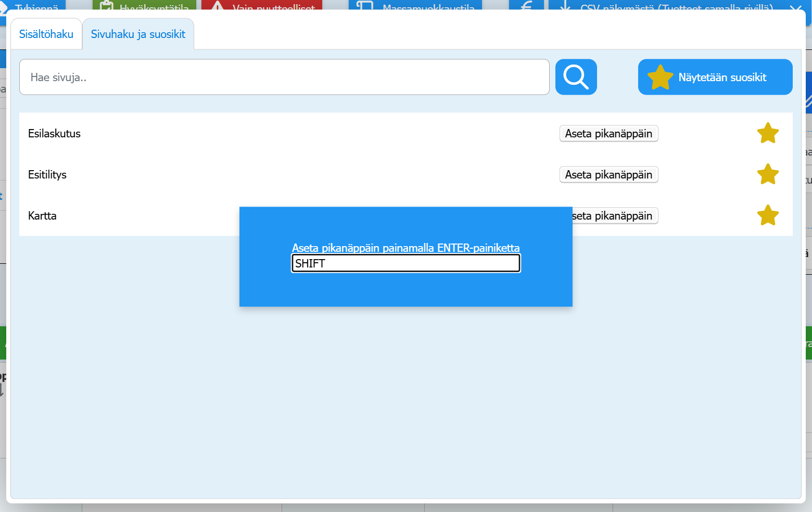Open the Esilaskutus page entry
The image size is (812, 512).
click(x=54, y=134)
